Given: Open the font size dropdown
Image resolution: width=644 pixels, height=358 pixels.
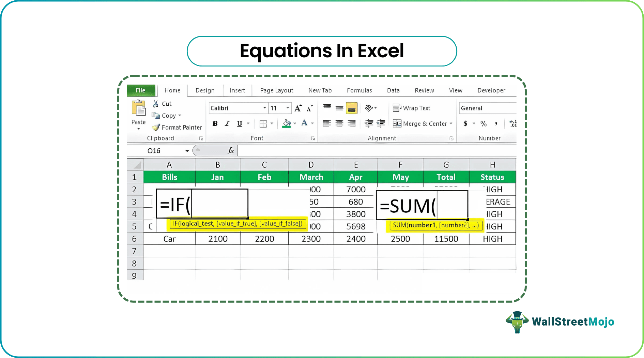Looking at the screenshot, I should pos(288,108).
